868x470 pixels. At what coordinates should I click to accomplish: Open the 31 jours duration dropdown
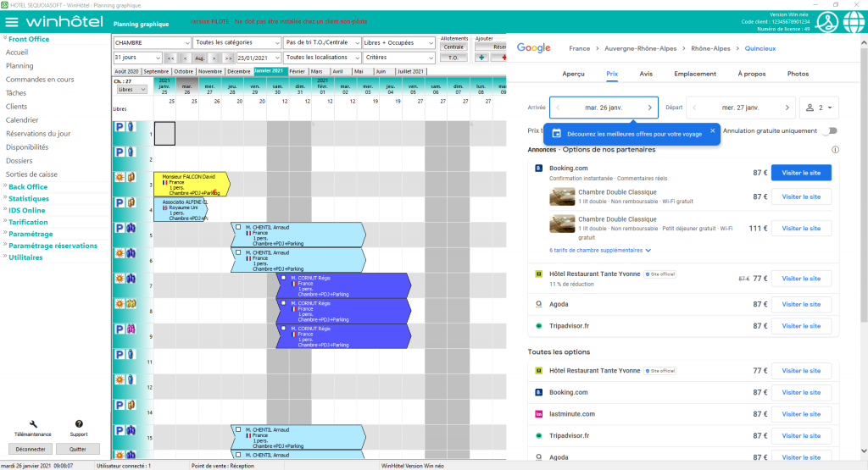(134, 58)
